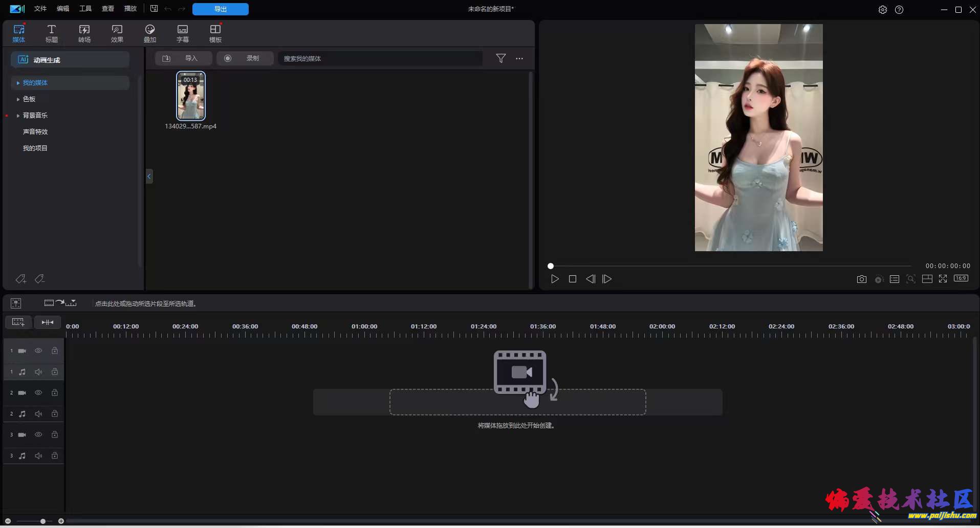Viewport: 980px width, 528px height.
Task: Expand the 背景音乐 category
Action: [x=18, y=116]
